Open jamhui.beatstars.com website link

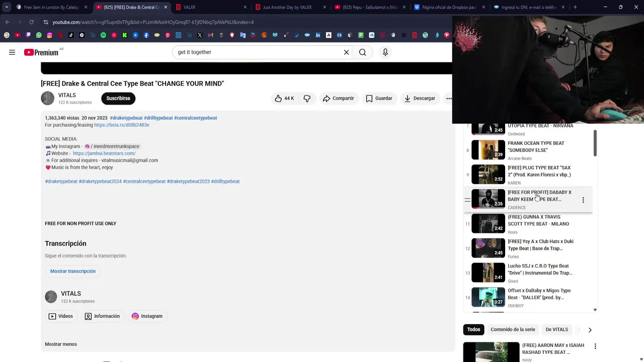[104, 153]
